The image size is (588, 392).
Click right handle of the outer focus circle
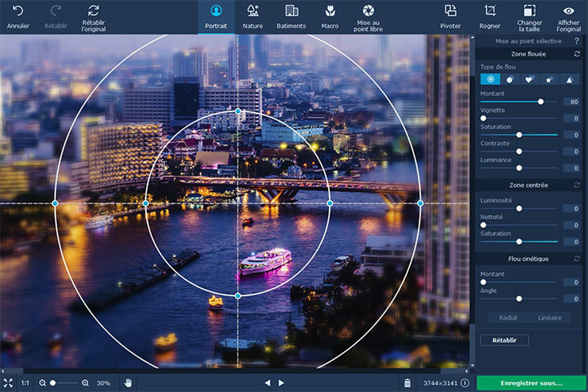(x=420, y=203)
